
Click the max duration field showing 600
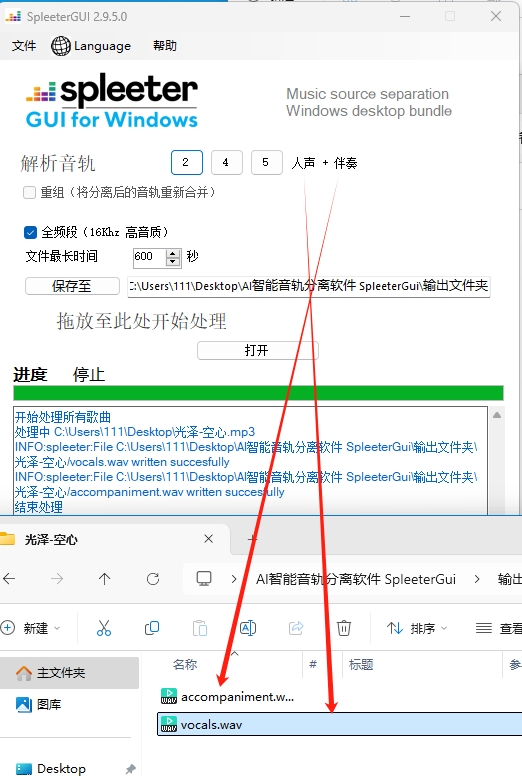pos(149,257)
